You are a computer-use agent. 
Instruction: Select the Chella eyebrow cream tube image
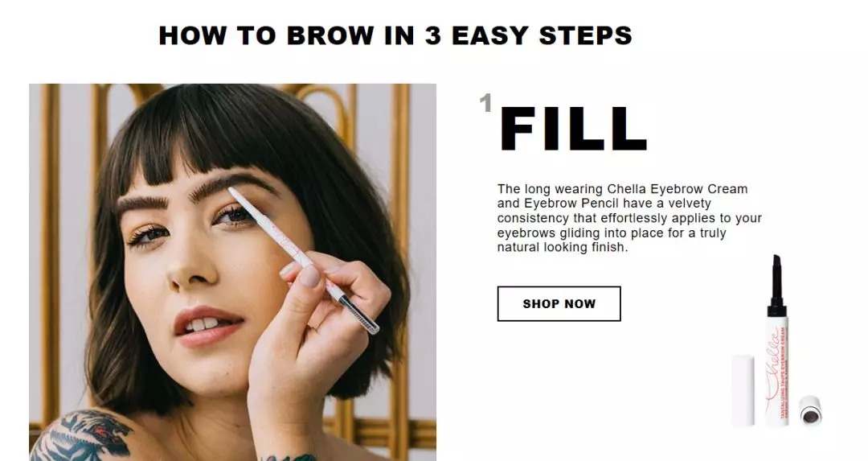[776, 340]
